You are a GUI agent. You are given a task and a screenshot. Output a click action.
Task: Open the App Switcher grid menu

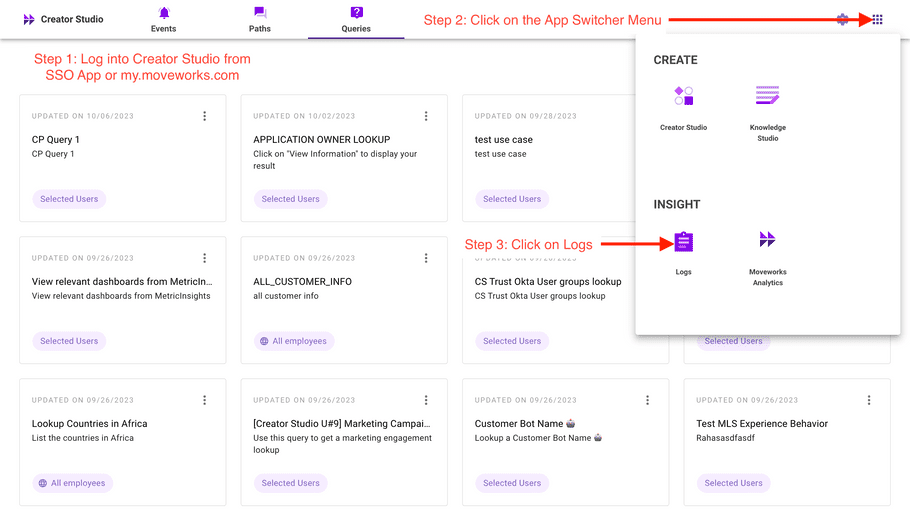pyautogui.click(x=877, y=20)
